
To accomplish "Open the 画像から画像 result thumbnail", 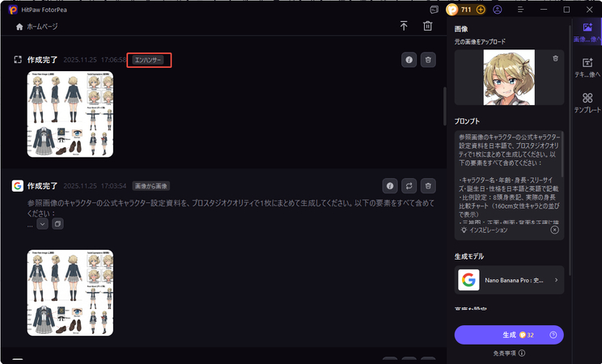I will click(70, 293).
